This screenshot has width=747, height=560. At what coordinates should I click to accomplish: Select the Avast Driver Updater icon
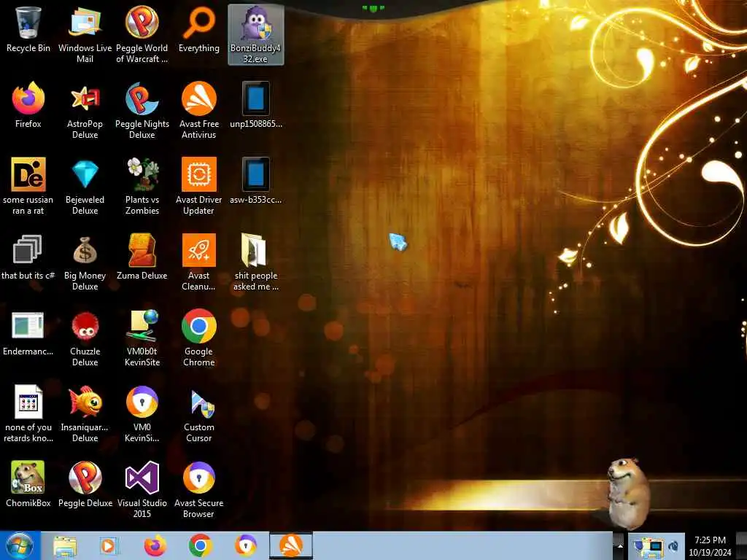(x=199, y=186)
